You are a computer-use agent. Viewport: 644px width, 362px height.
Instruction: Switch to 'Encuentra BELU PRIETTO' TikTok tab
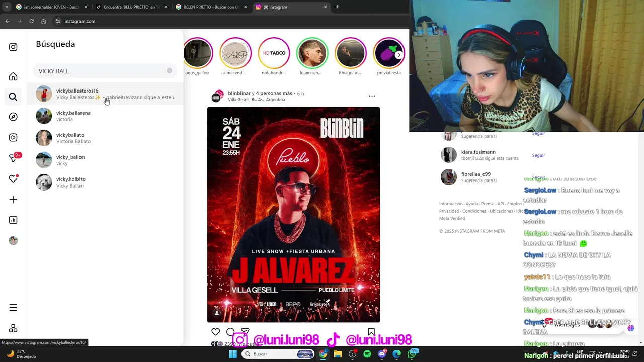click(132, 7)
